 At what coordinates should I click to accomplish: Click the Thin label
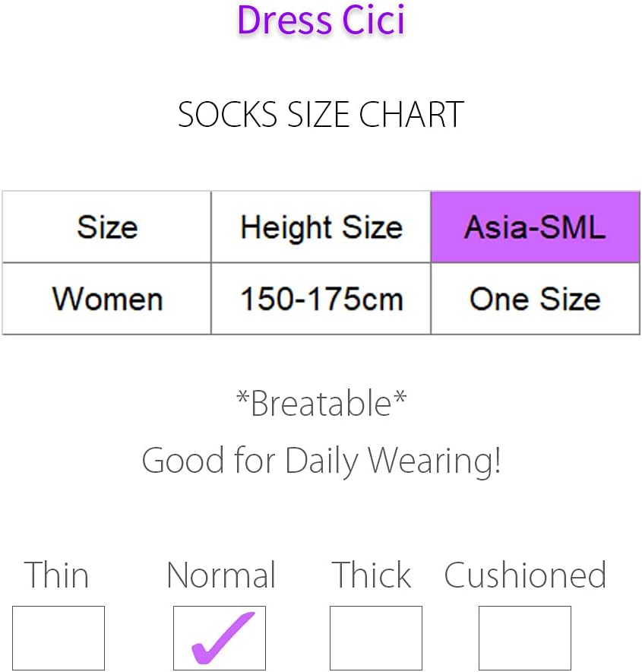pyautogui.click(x=56, y=575)
